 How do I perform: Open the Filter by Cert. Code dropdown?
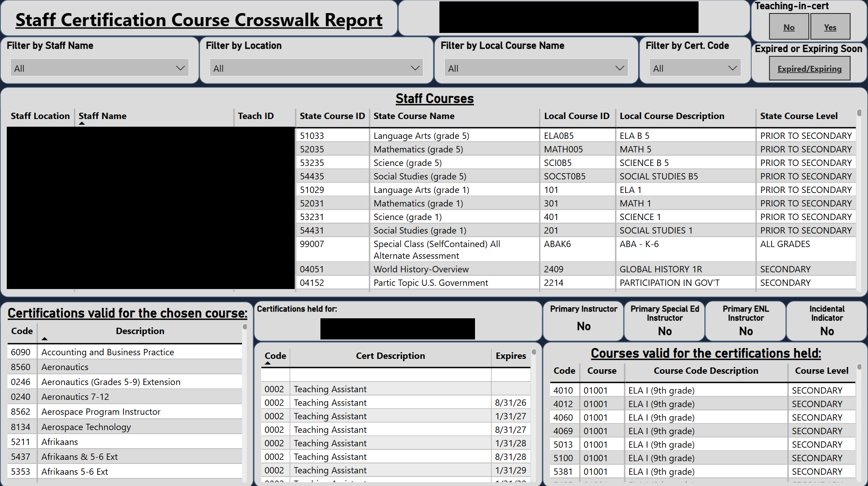694,68
